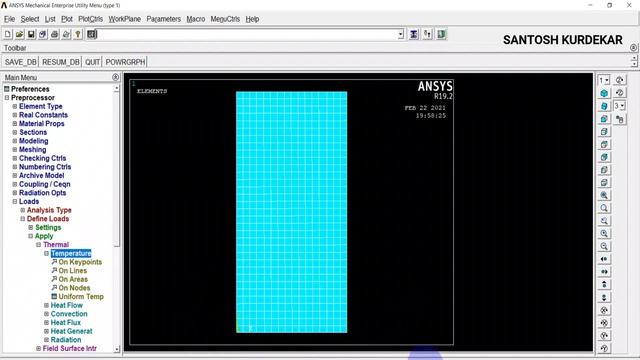Screen dimensions: 640x360
Task: Click the Image Capture printer icon
Action: [x=54, y=35]
